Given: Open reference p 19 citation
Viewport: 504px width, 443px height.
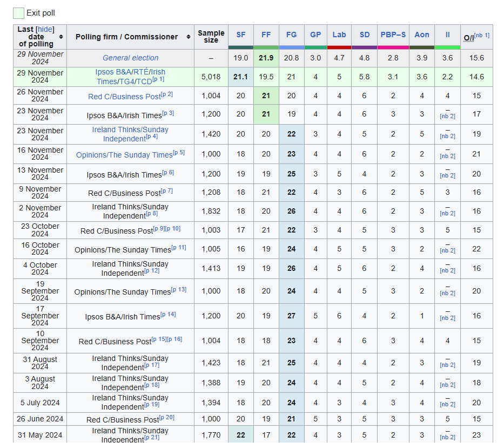Looking at the screenshot, I should [152, 405].
